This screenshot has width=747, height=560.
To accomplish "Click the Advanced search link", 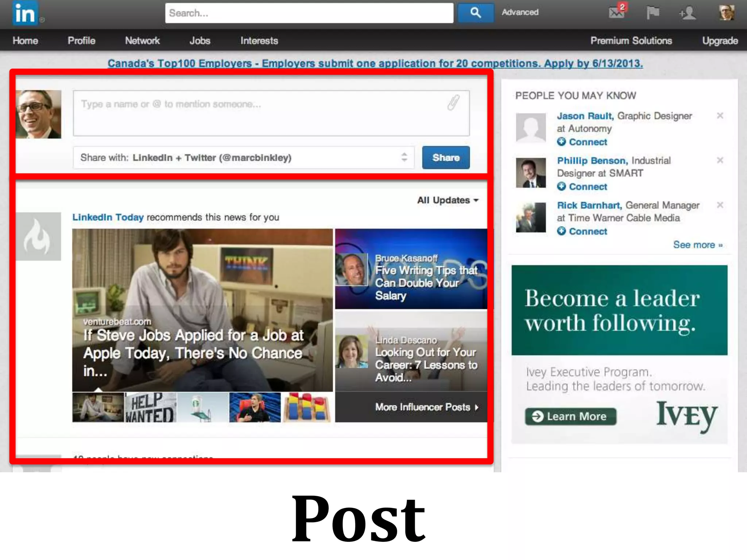I will coord(520,12).
